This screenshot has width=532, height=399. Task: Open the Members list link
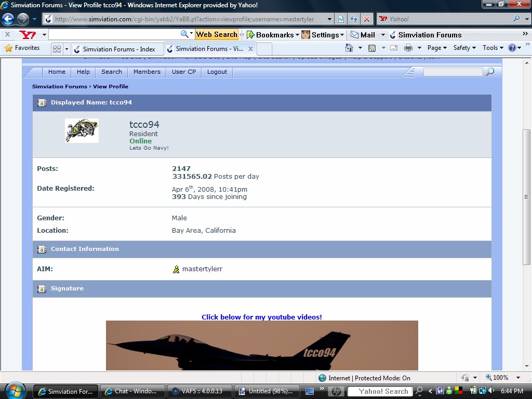point(147,72)
